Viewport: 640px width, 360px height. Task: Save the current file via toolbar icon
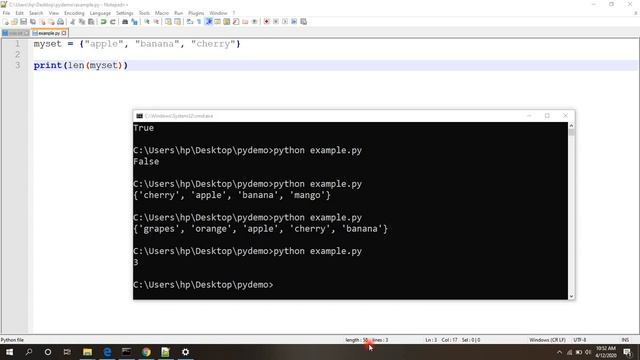[24, 22]
